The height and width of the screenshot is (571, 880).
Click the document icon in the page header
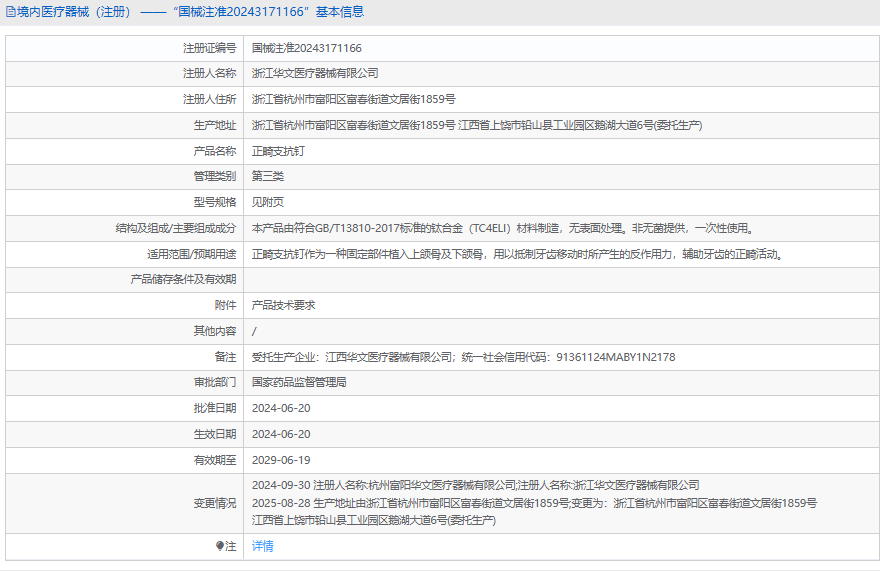point(11,12)
